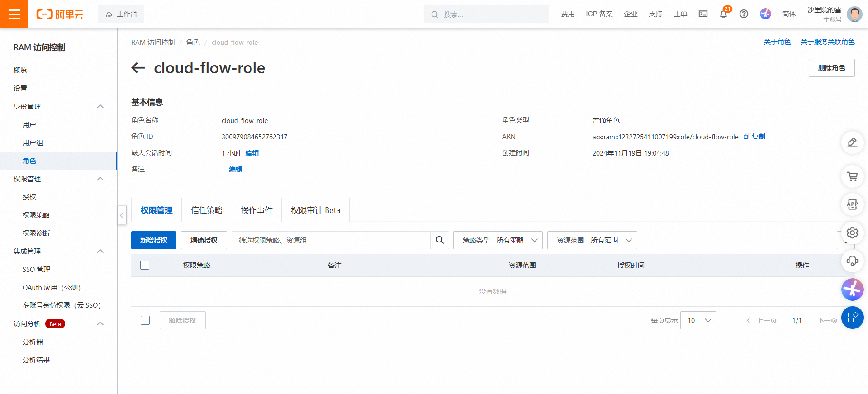The height and width of the screenshot is (394, 868).
Task: Open the user avatar account menu
Action: pos(854,14)
